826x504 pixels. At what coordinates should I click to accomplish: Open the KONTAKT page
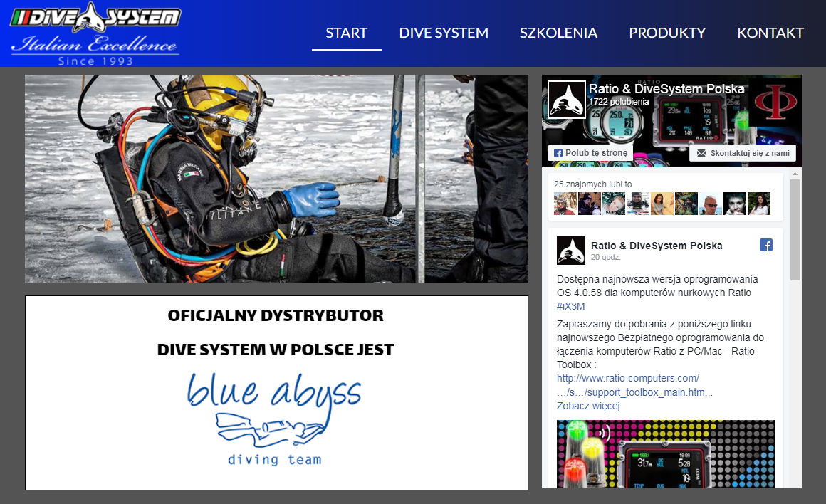[770, 33]
